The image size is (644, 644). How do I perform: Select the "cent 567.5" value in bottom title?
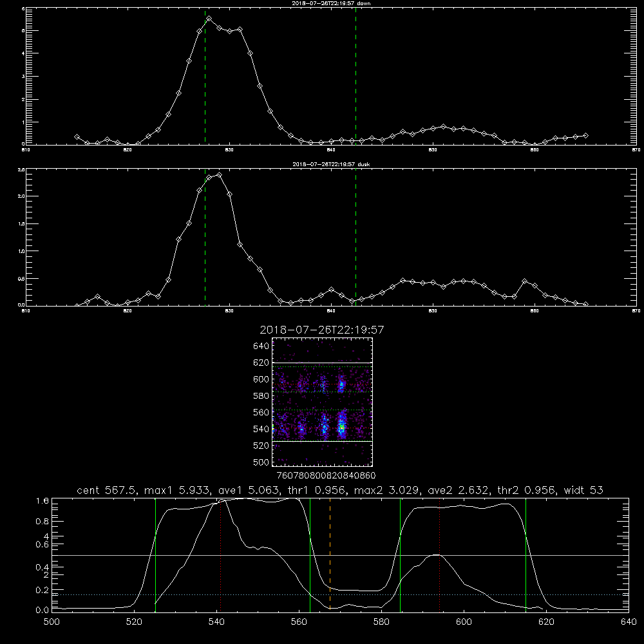(108, 490)
